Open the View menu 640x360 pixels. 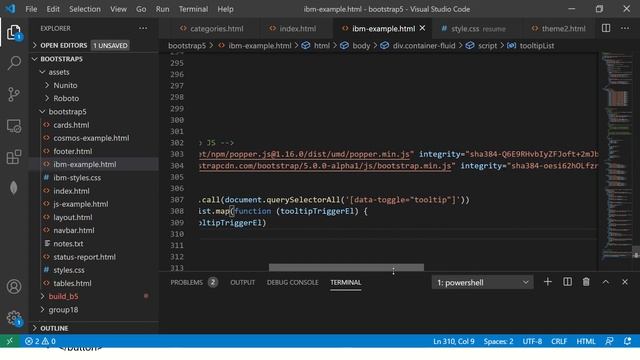click(x=118, y=9)
